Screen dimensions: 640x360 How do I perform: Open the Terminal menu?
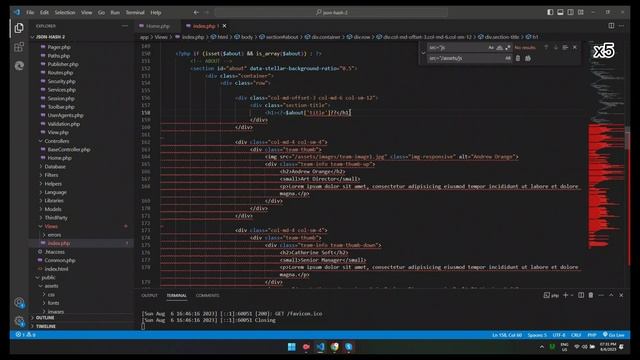coord(135,12)
